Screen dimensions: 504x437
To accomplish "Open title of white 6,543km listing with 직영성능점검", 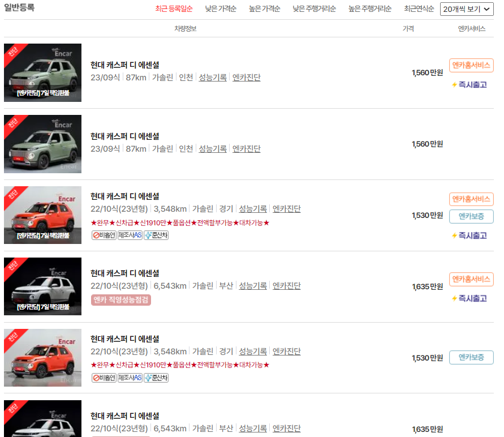I will [x=124, y=273].
